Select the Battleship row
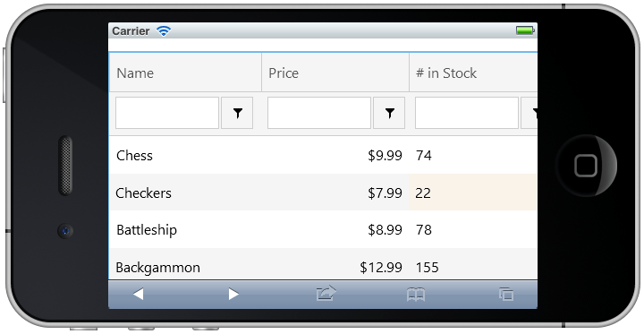Screen dimensions: 644x334 point(323,229)
